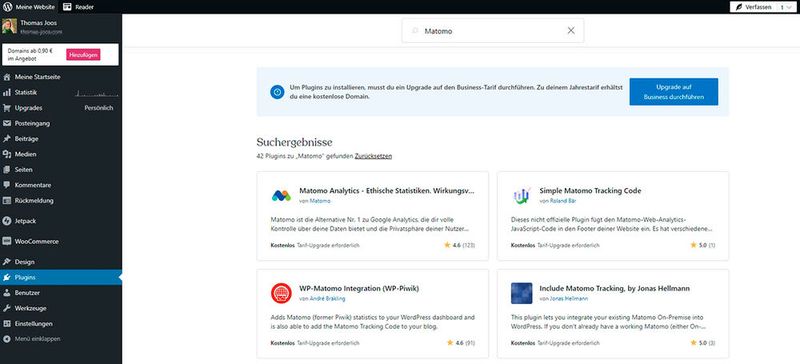
Task: Click the 4.6 (123) star rating
Action: [460, 245]
